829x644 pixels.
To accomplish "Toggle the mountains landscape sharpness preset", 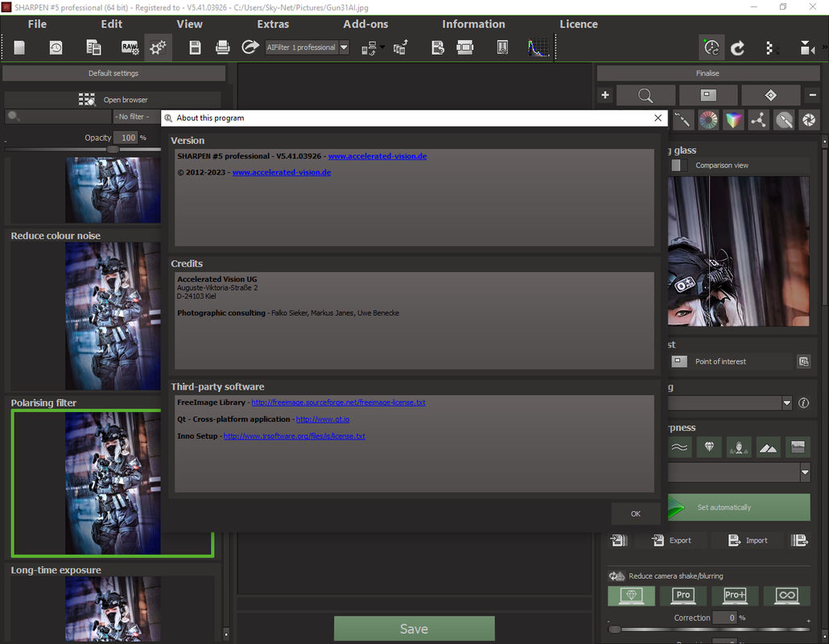I will point(768,448).
